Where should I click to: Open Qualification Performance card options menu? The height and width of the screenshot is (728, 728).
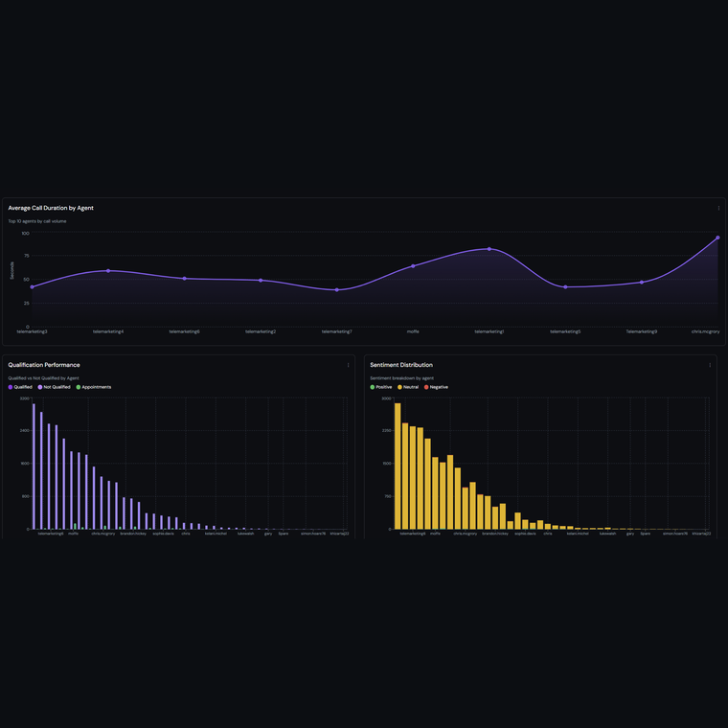coord(348,365)
